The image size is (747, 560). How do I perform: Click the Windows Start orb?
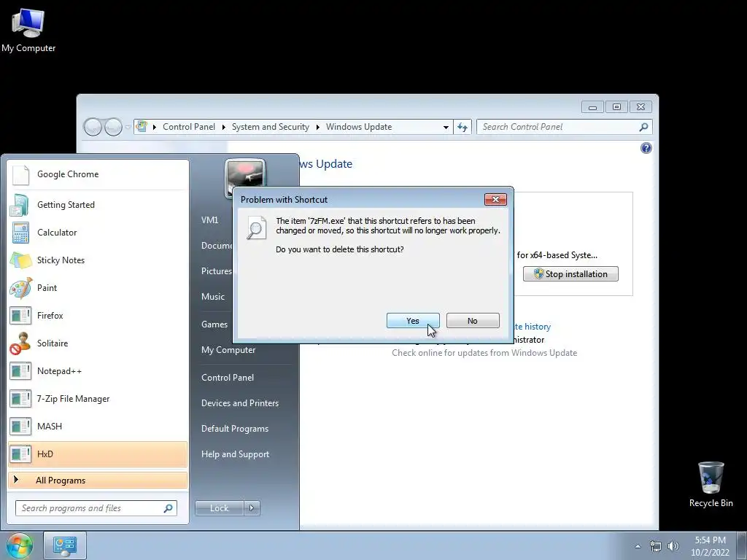pyautogui.click(x=19, y=545)
